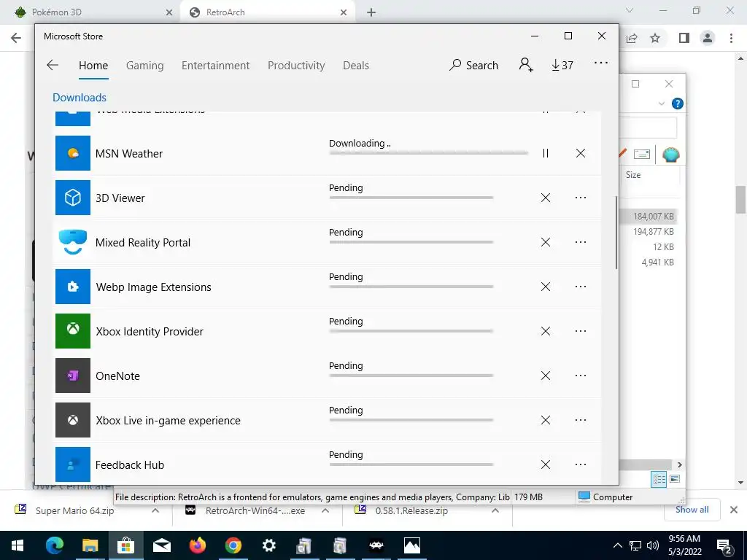
Task: Switch to the Gaming tab
Action: pos(145,66)
